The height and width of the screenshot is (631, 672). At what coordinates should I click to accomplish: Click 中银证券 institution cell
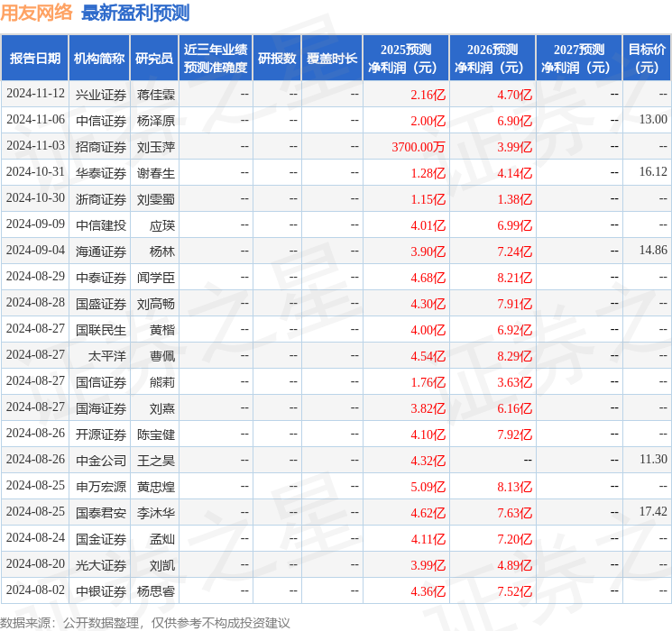point(101,591)
